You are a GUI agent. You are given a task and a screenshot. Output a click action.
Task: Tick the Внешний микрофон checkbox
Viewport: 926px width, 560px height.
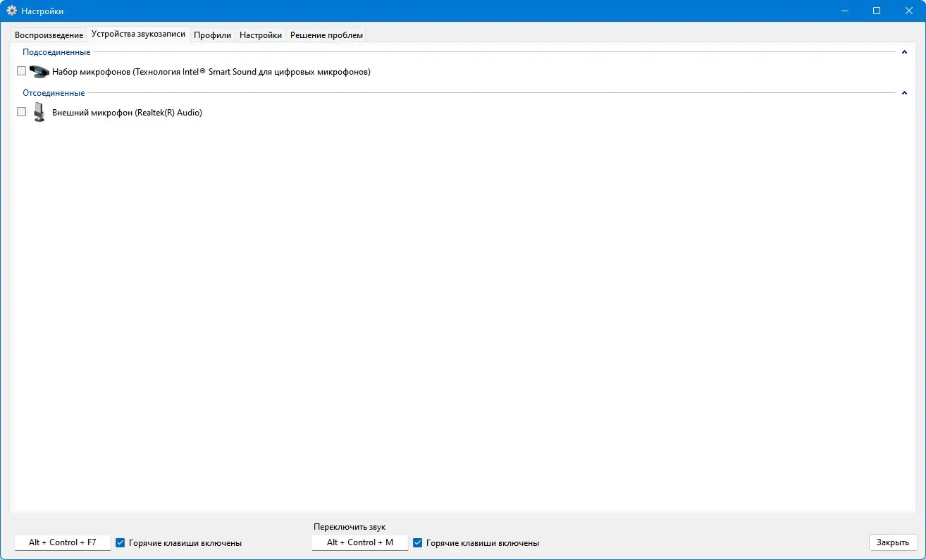[x=21, y=112]
